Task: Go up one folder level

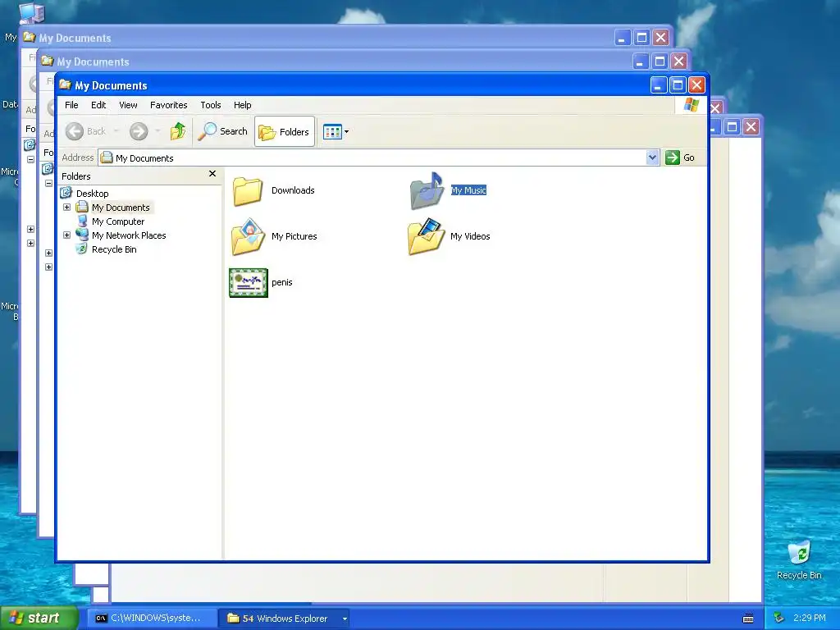Action: tap(177, 131)
